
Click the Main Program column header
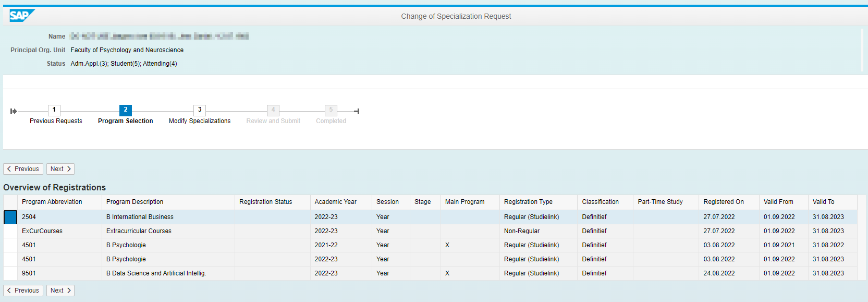point(470,202)
